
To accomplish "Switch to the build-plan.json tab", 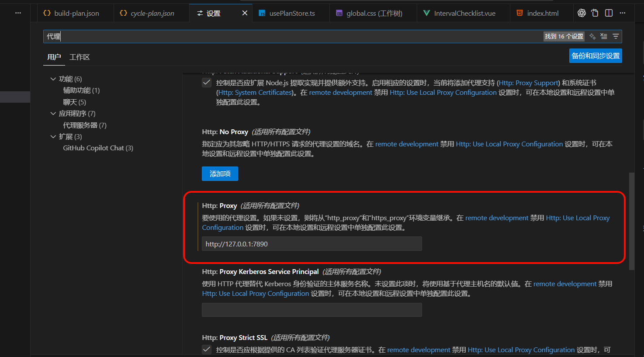I will tap(75, 13).
